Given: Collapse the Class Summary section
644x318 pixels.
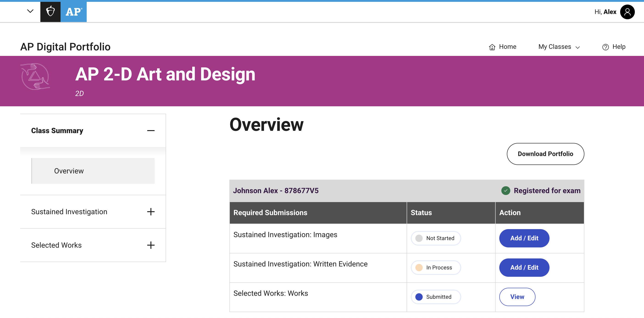Looking at the screenshot, I should (151, 131).
